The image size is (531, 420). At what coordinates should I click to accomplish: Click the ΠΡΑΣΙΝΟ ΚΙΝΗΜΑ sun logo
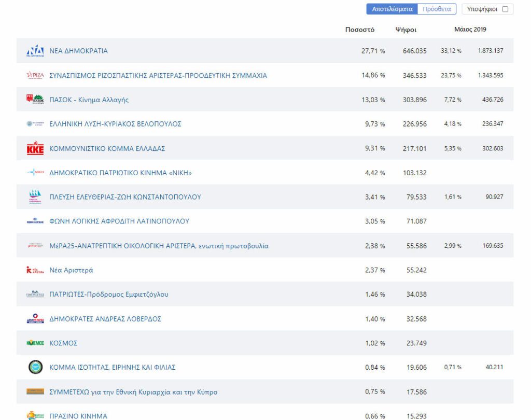pyautogui.click(x=35, y=416)
